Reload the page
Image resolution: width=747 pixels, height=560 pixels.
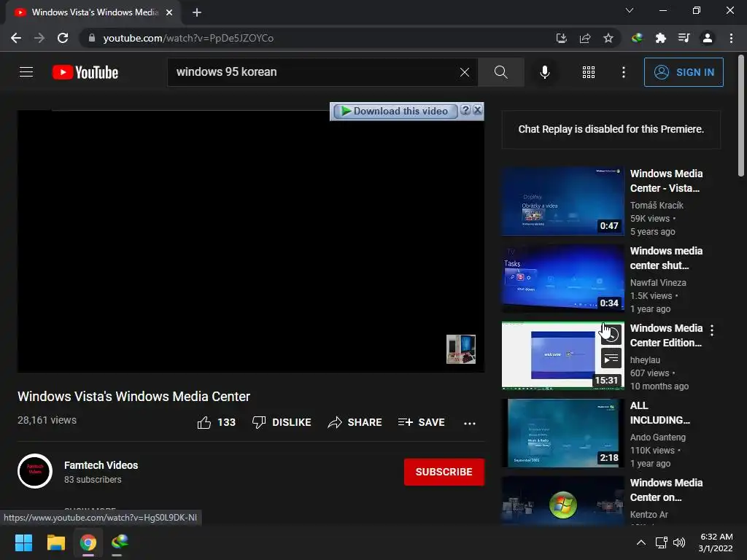tap(63, 38)
